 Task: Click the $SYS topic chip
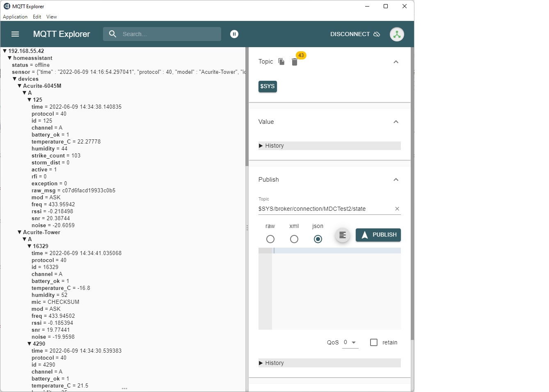268,87
